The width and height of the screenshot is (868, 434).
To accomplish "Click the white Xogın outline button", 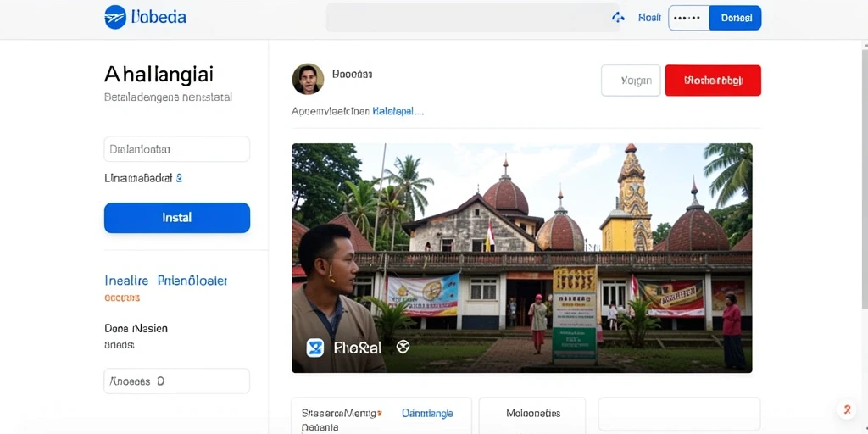I will tap(631, 81).
